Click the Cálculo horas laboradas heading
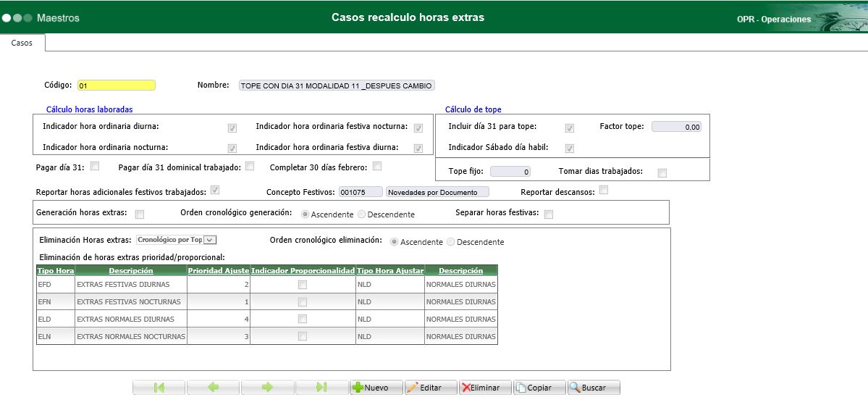 (x=89, y=109)
